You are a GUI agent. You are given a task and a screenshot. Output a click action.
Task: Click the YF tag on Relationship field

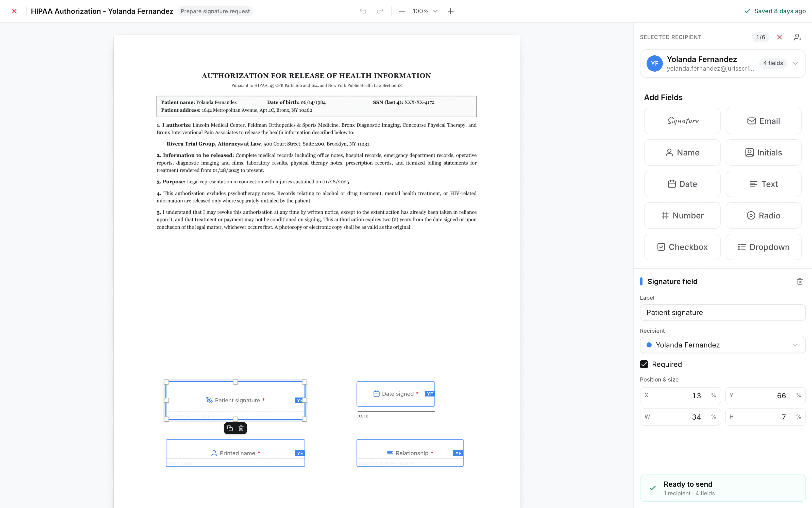point(458,453)
